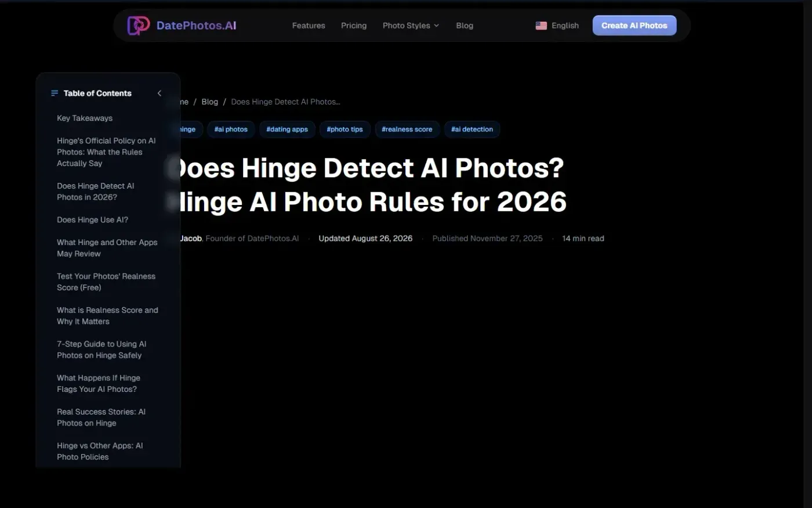Image resolution: width=812 pixels, height=508 pixels.
Task: Jump to Test Your Photos' Realness Score
Action: (x=106, y=282)
